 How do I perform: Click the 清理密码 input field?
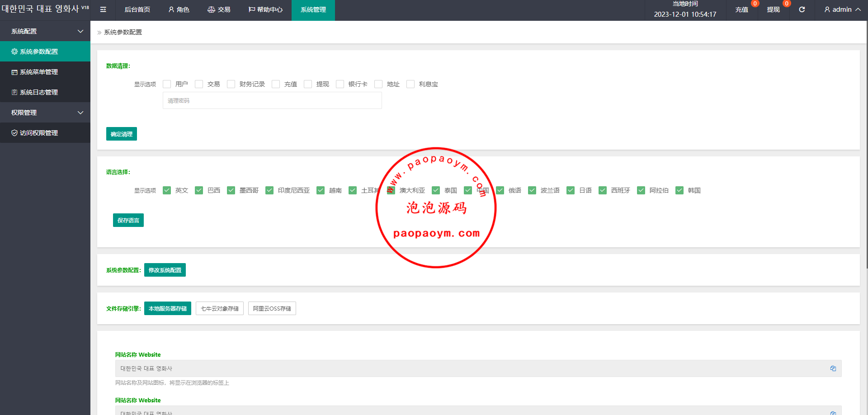pos(272,100)
